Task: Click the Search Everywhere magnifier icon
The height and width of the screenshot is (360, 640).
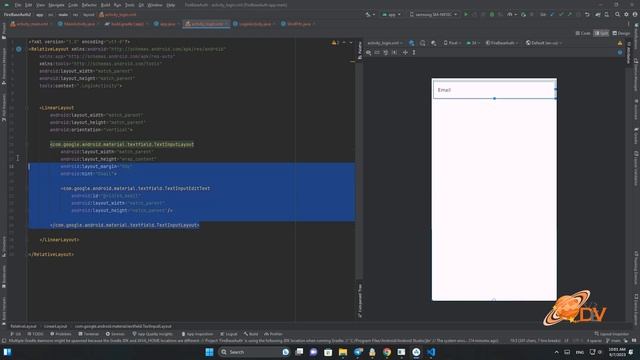Action: [x=617, y=15]
